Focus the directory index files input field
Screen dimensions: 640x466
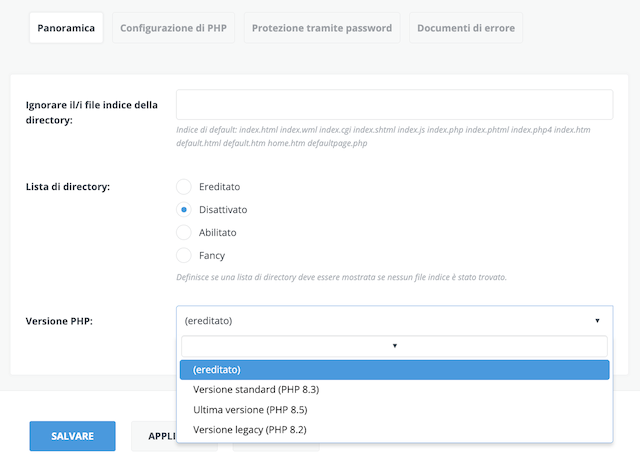pos(394,105)
